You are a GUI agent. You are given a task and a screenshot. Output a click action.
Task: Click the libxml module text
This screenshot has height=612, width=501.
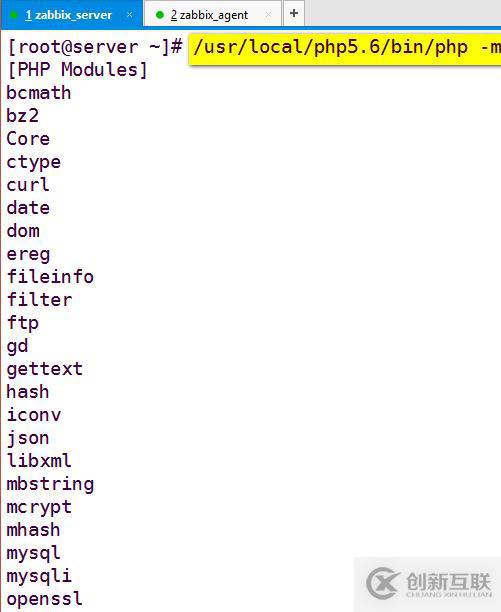pos(39,461)
